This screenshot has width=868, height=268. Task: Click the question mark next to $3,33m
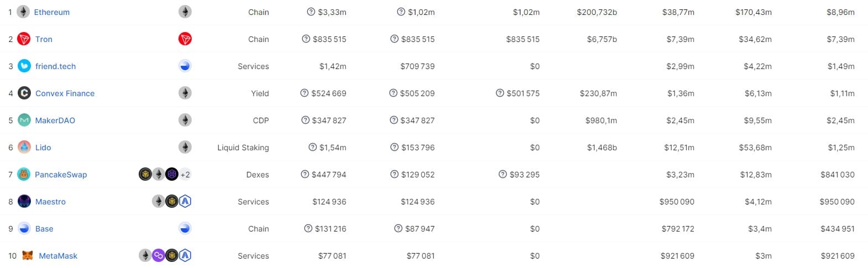(x=311, y=12)
